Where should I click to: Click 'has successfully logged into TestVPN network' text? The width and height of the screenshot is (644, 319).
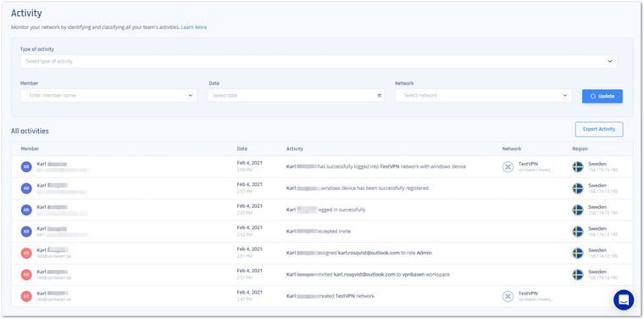point(391,166)
